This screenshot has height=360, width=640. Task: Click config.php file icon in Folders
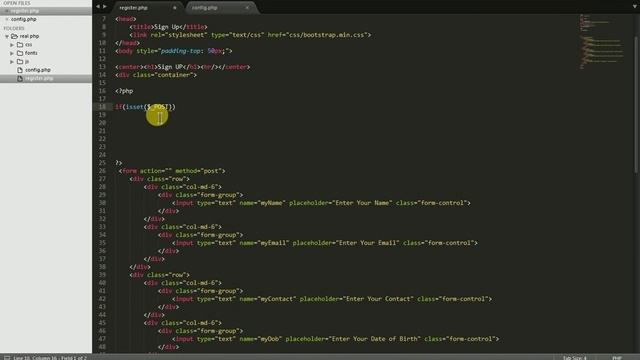click(x=20, y=70)
